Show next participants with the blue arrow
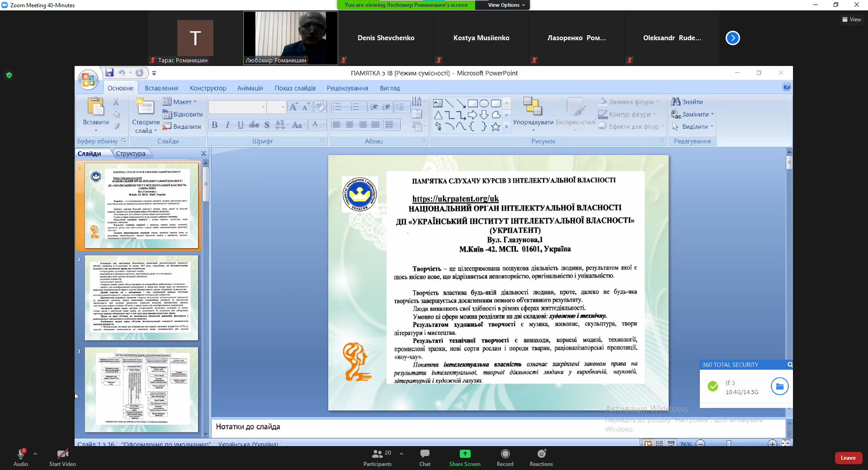This screenshot has height=470, width=868. coord(732,38)
